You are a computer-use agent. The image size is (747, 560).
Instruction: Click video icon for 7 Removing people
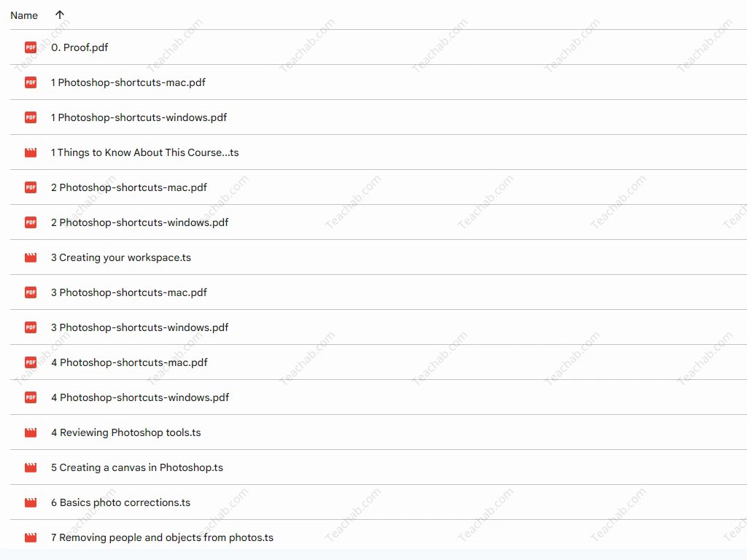click(31, 537)
